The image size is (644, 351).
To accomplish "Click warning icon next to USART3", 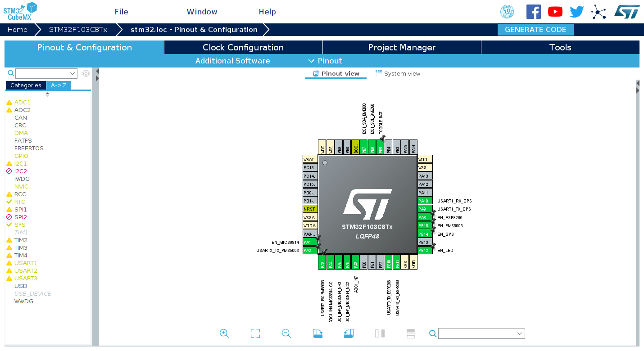I will pos(9,279).
